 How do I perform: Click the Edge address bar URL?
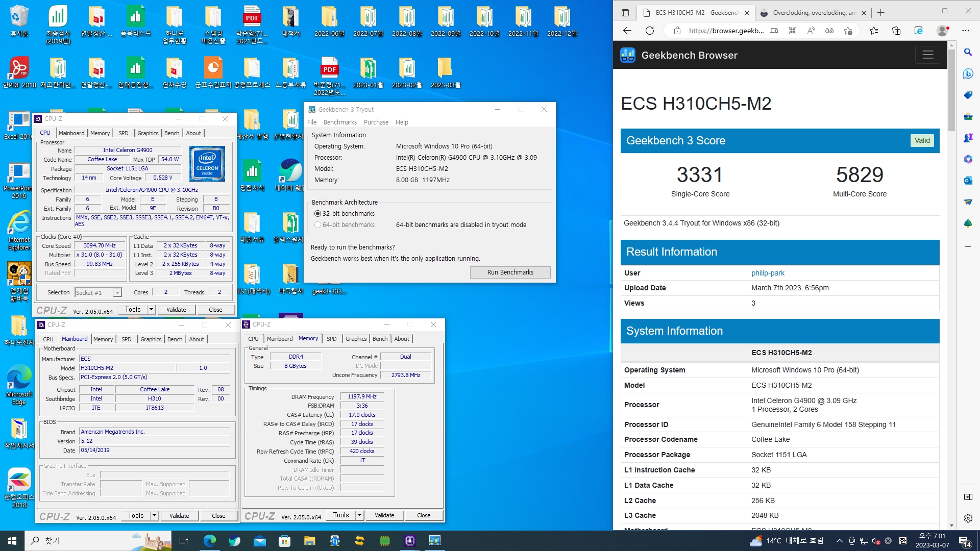[726, 31]
